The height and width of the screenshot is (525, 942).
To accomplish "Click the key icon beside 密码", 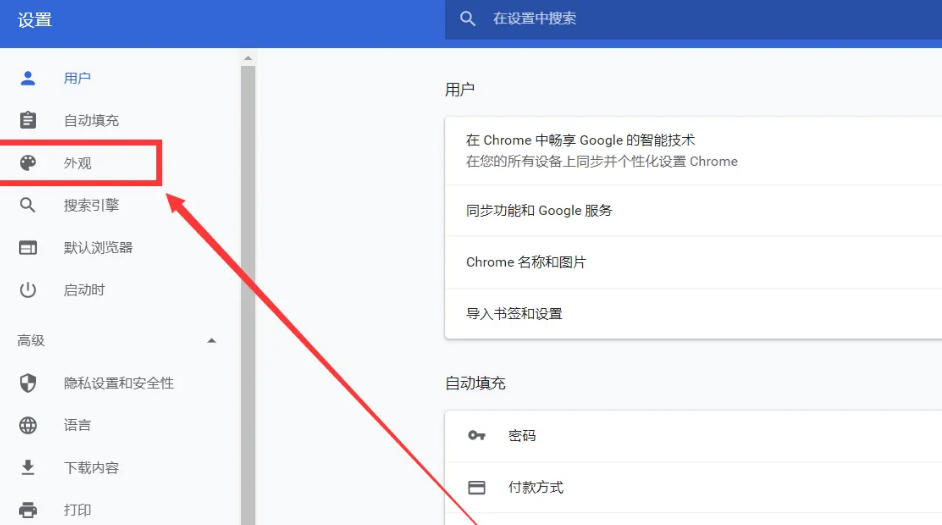I will point(476,435).
